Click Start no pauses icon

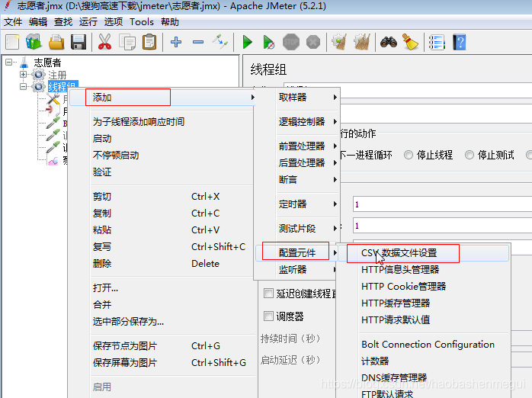[x=269, y=42]
